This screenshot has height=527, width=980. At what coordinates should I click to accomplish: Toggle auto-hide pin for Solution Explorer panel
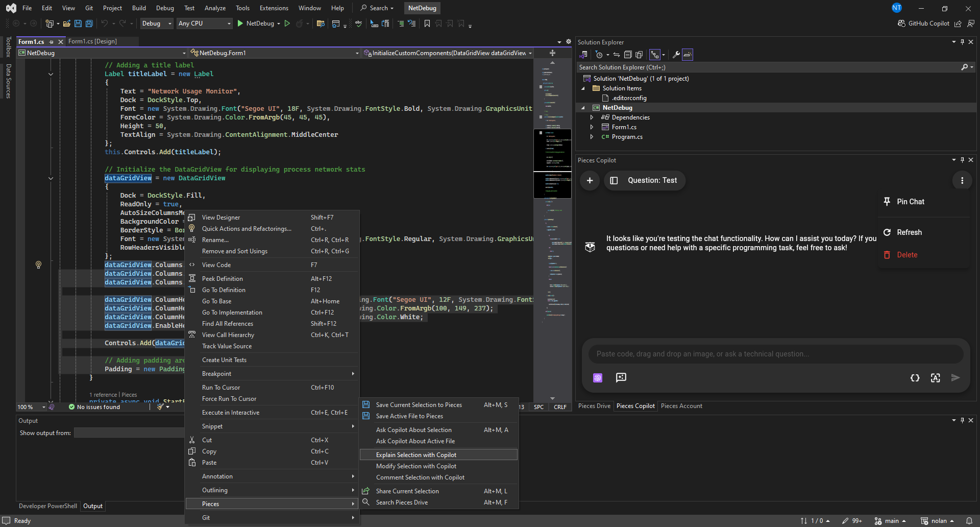[962, 42]
